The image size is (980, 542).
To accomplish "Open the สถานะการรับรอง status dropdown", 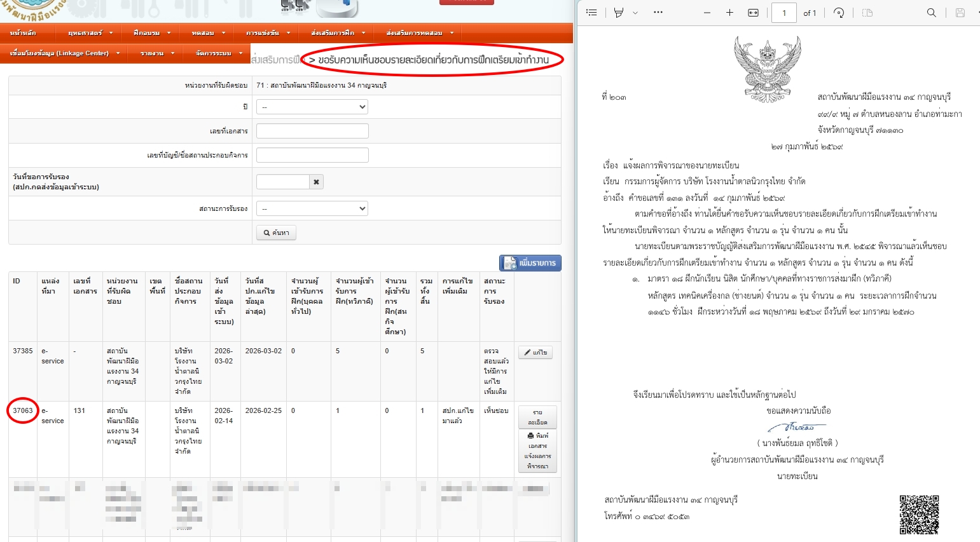I will [x=312, y=208].
